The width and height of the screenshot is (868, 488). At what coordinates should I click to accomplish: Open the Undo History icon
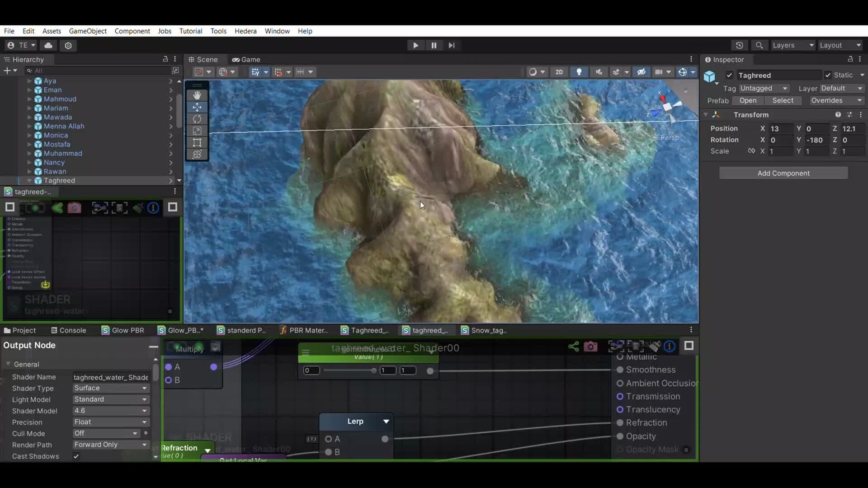[740, 45]
